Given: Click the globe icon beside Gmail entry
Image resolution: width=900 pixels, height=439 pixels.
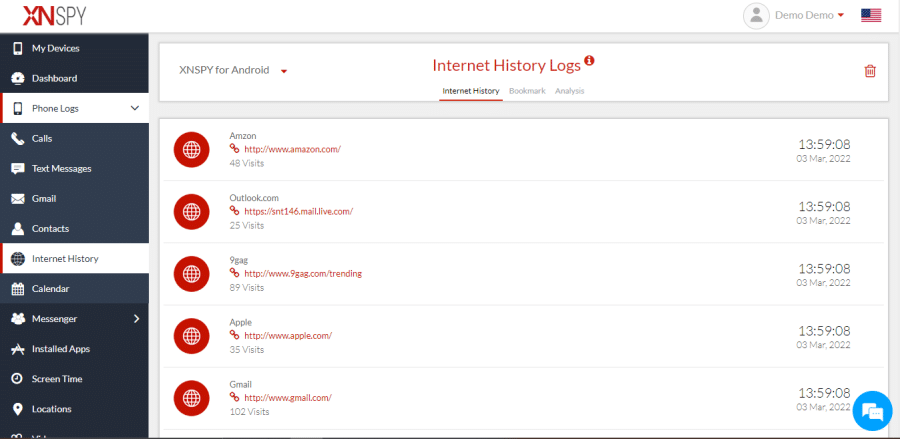Looking at the screenshot, I should point(191,398).
